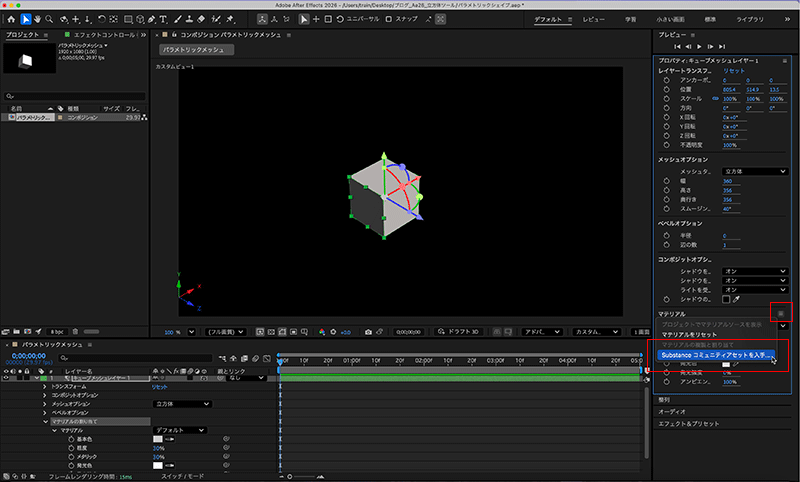Open the 立方体 mesh type dropdown in timeline
Viewport: 800px width, 482px height.
click(x=181, y=404)
